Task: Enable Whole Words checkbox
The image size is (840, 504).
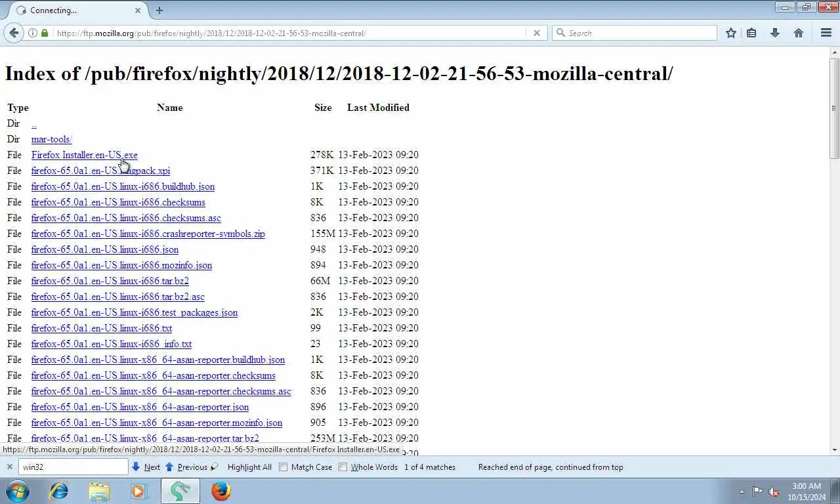Action: pos(343,467)
